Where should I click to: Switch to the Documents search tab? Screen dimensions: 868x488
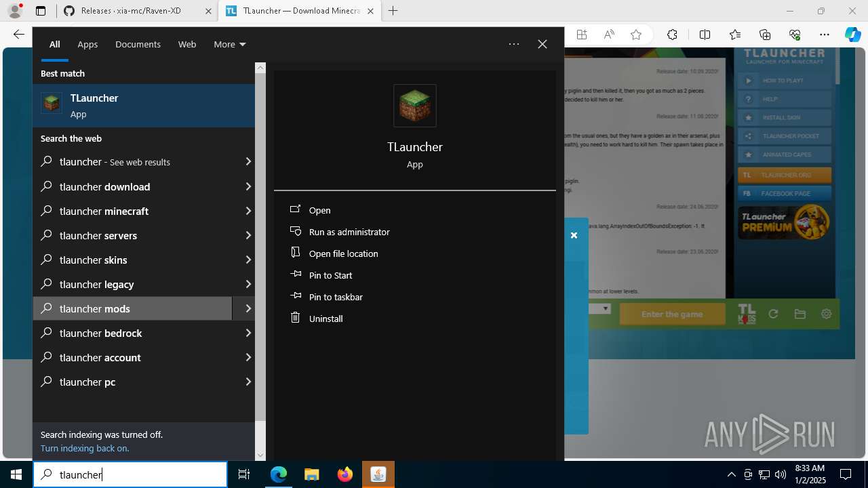(138, 44)
